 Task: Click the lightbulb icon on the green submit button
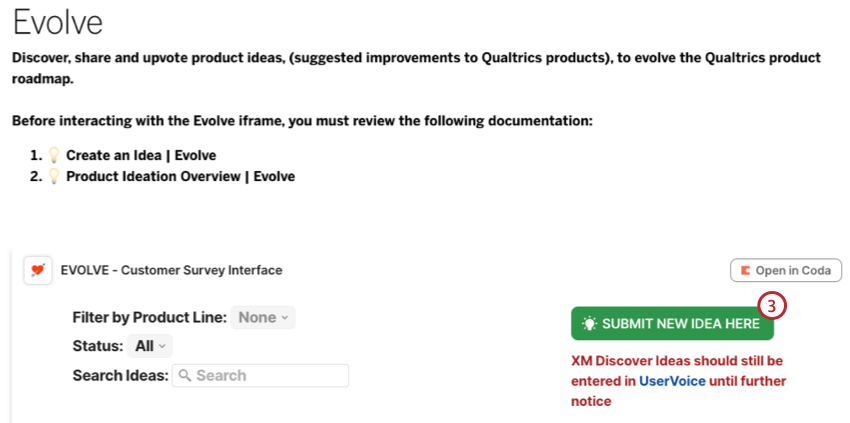point(589,324)
